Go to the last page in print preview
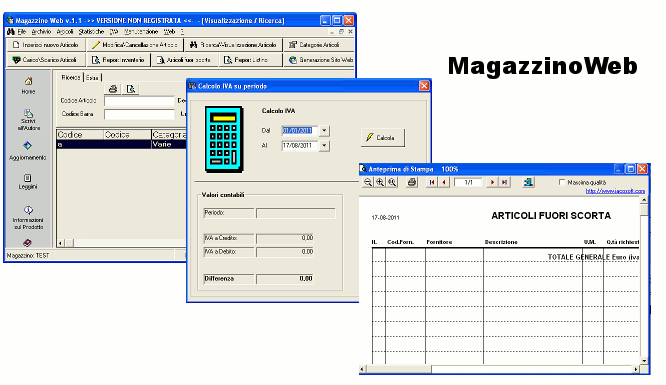The height and width of the screenshot is (385, 666). [504, 182]
